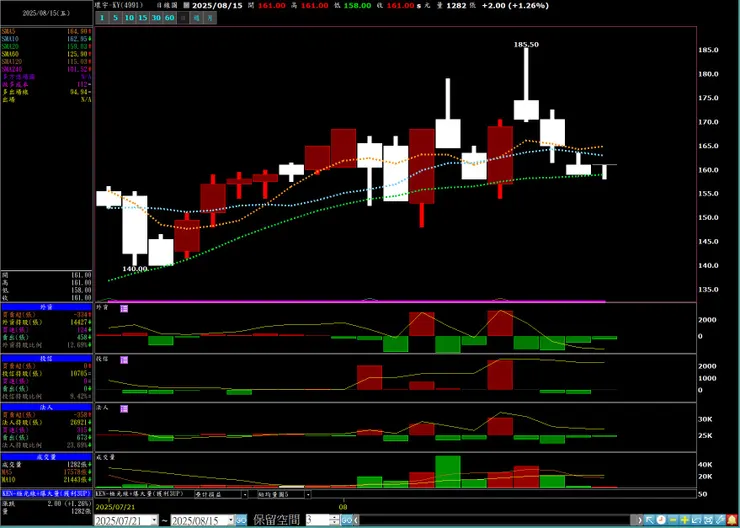
Task: Click the 140.00 low price label
Action: [135, 268]
